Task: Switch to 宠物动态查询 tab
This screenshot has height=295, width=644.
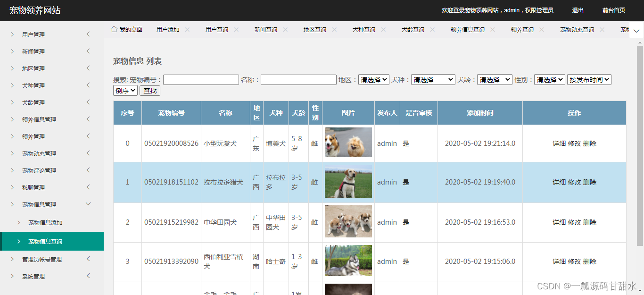Action: (x=577, y=29)
